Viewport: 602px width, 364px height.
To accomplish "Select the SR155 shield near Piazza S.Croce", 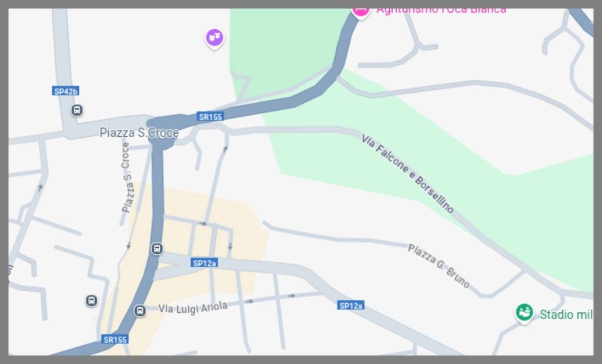I will (210, 117).
